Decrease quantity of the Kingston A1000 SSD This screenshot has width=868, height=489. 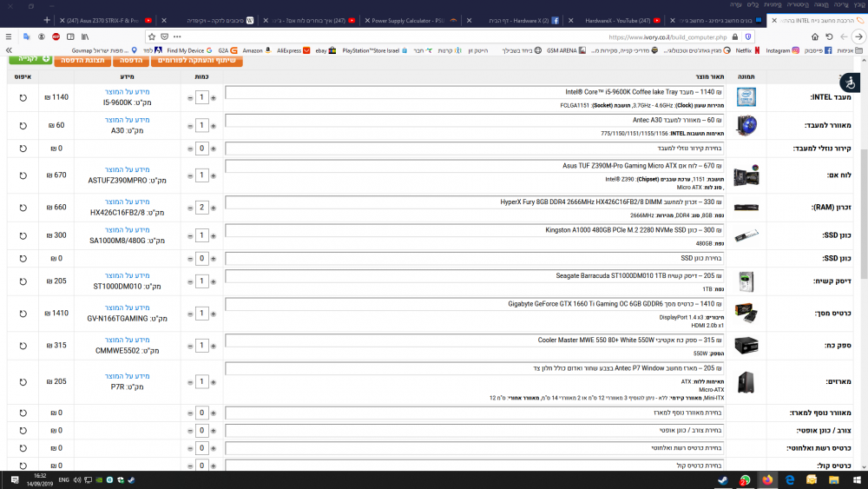(190, 236)
